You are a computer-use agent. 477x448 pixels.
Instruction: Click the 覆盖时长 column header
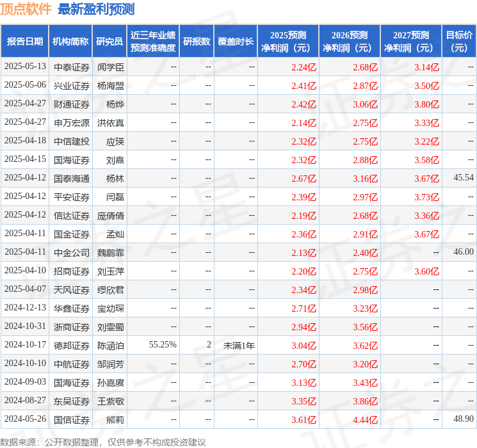point(236,41)
